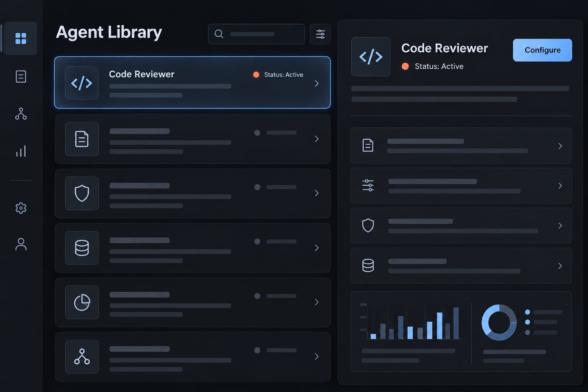Select the database icon tile in the agent list
The image size is (588, 392).
pyautogui.click(x=82, y=248)
